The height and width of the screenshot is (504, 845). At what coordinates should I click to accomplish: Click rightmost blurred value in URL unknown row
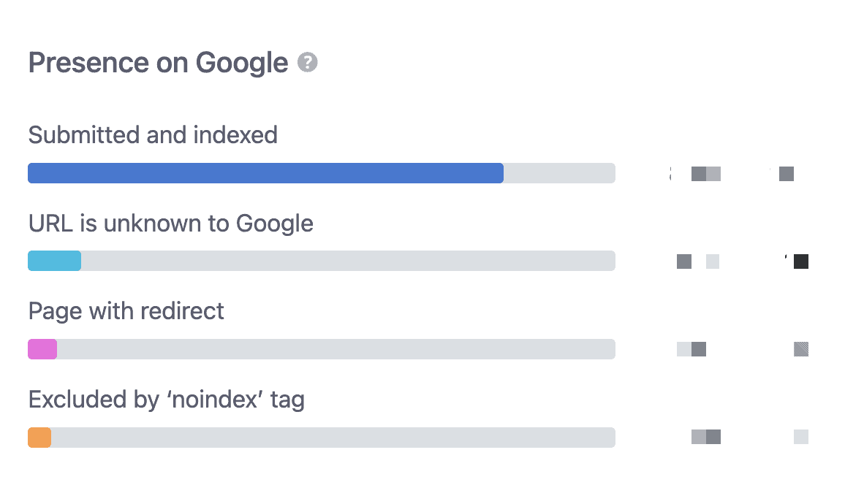tap(800, 261)
